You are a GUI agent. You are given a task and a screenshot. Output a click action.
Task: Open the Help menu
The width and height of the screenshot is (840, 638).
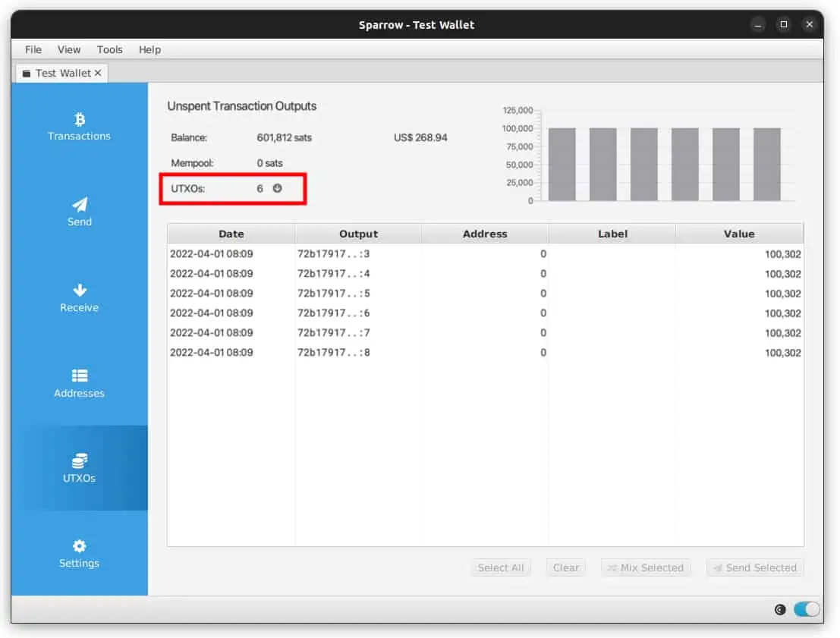click(149, 49)
